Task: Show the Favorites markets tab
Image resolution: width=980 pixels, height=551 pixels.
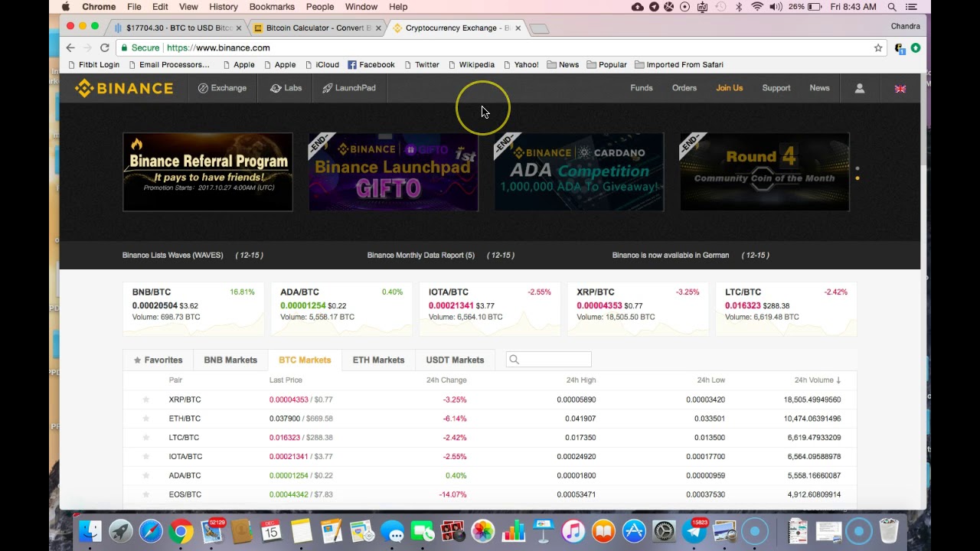Action: (x=158, y=360)
